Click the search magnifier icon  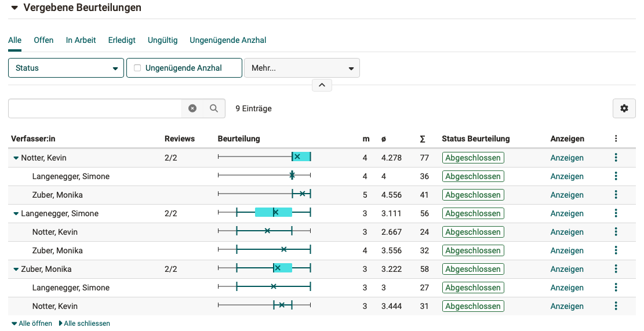(214, 108)
